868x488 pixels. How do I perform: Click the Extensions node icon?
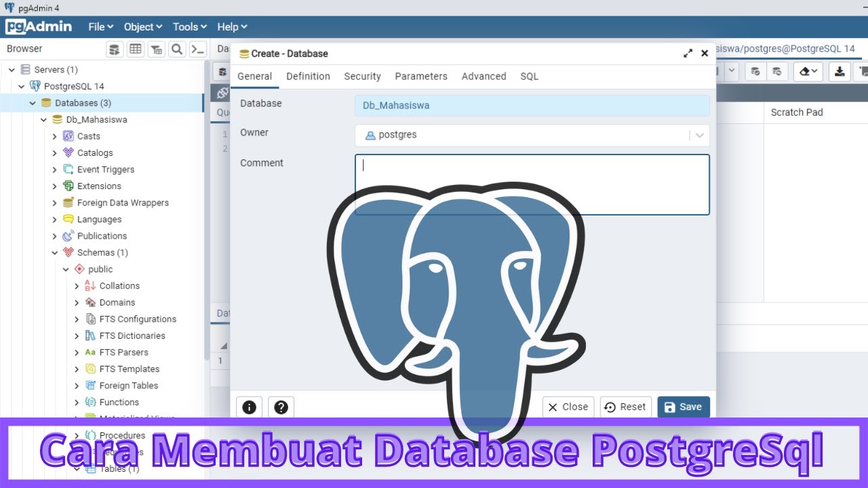68,186
